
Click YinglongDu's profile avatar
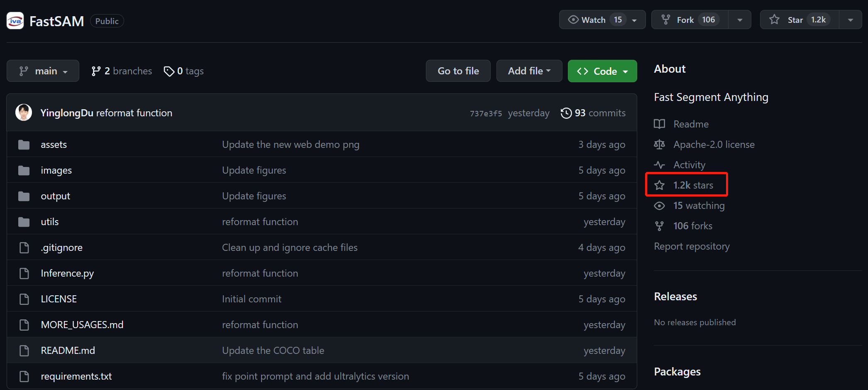pyautogui.click(x=24, y=113)
